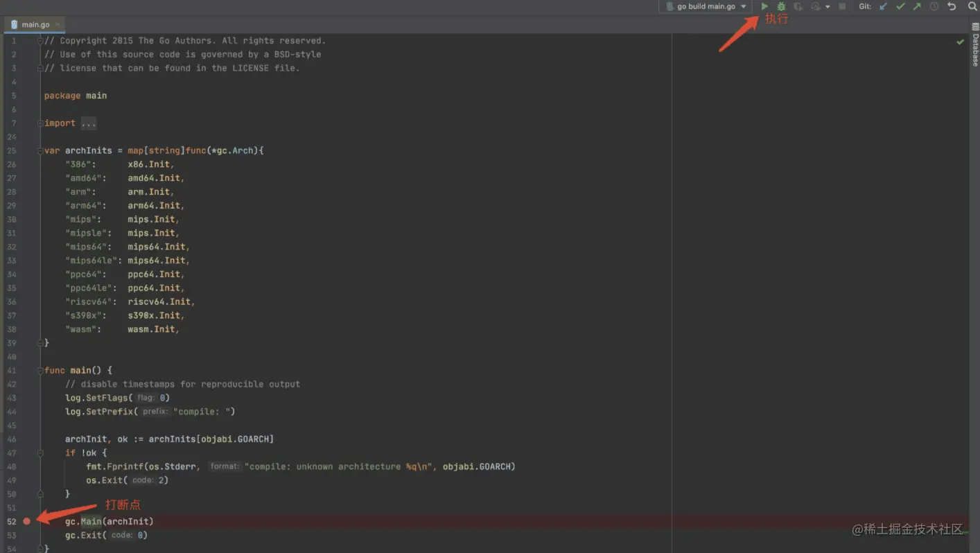980x553 pixels.
Task: Click line number 53 in the gutter
Action: pos(12,535)
